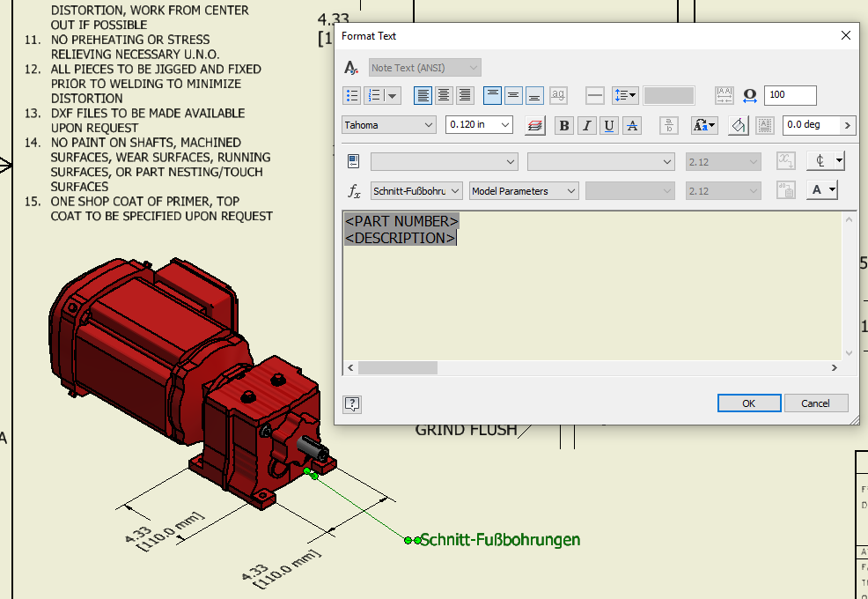
Task: Select the DESCRIPTION placeholder text
Action: [400, 238]
